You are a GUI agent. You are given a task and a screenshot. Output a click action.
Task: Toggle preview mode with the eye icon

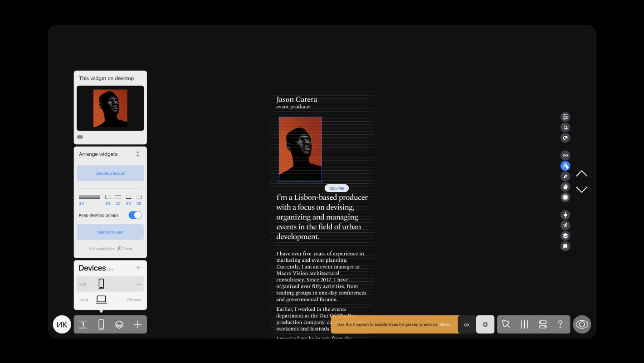[x=582, y=324]
